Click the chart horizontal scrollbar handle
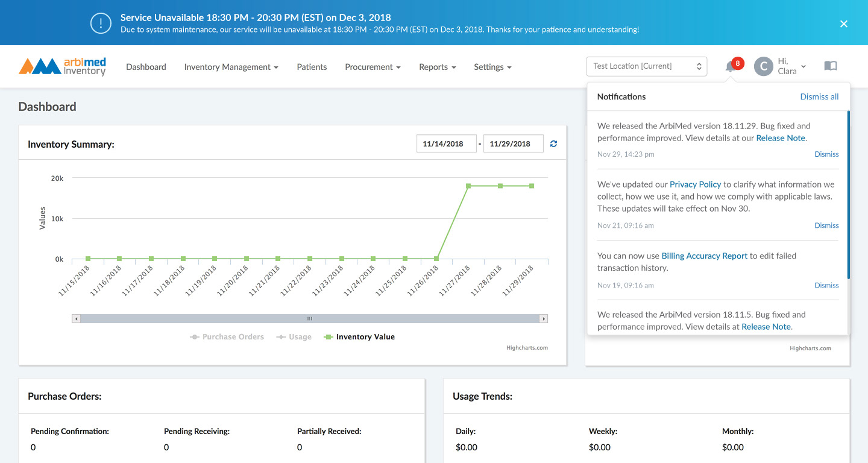The image size is (868, 463). click(x=310, y=318)
